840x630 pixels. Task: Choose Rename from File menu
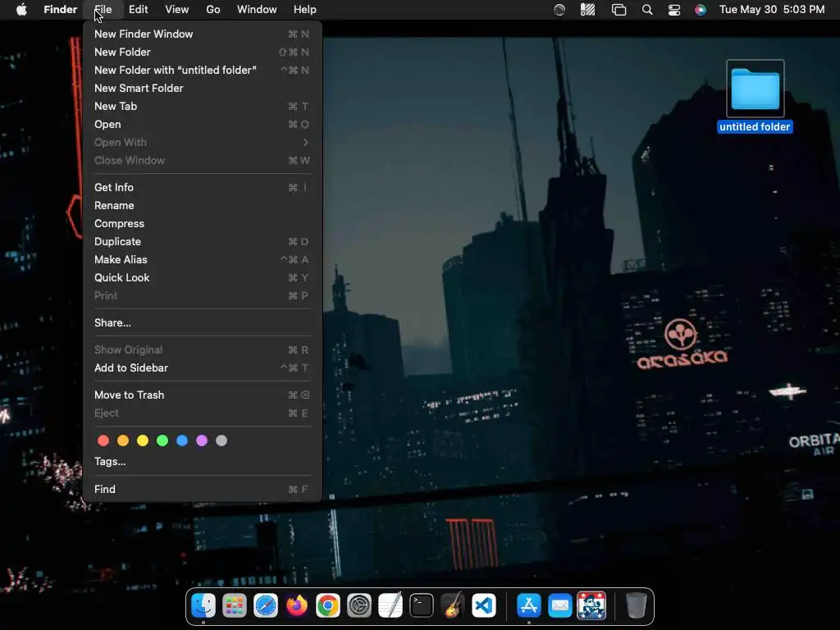(203, 205)
